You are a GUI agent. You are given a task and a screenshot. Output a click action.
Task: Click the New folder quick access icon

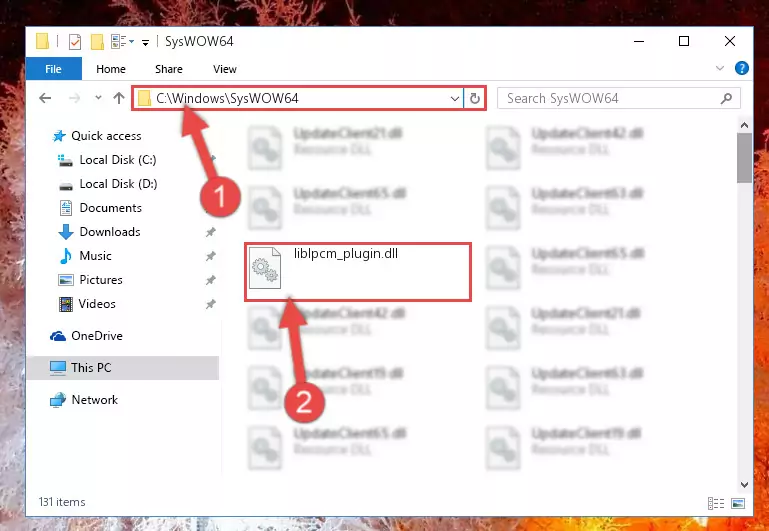(x=97, y=42)
